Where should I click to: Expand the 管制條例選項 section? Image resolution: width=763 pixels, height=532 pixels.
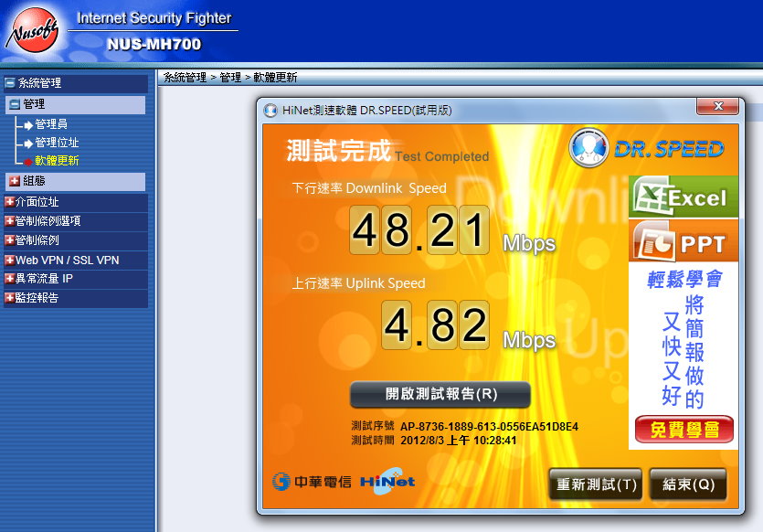pyautogui.click(x=9, y=221)
